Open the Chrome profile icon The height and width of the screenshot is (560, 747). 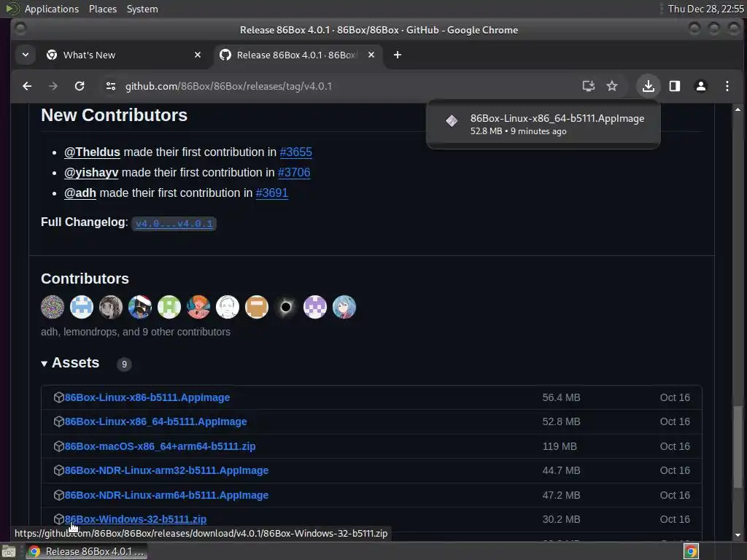pyautogui.click(x=701, y=86)
